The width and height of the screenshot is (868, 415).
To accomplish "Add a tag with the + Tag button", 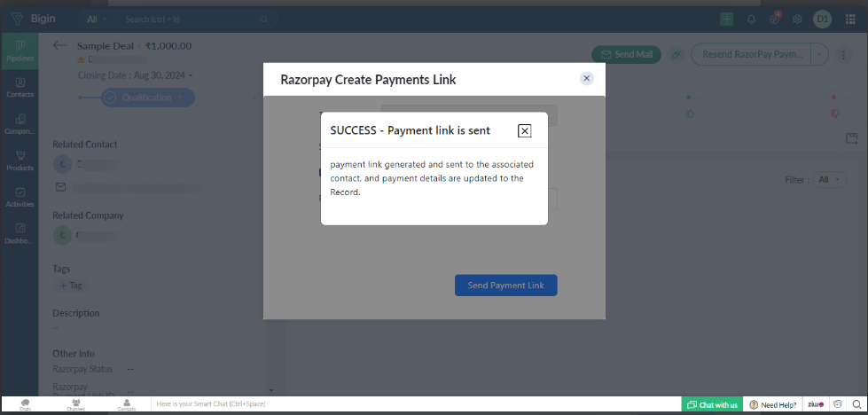I will click(70, 286).
